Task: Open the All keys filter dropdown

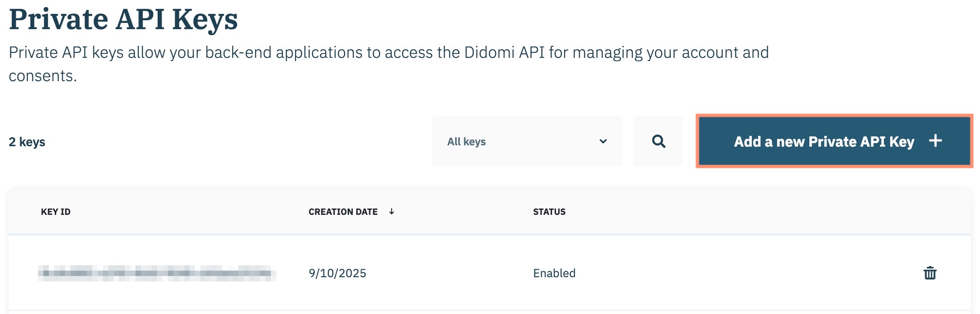Action: pyautogui.click(x=526, y=141)
